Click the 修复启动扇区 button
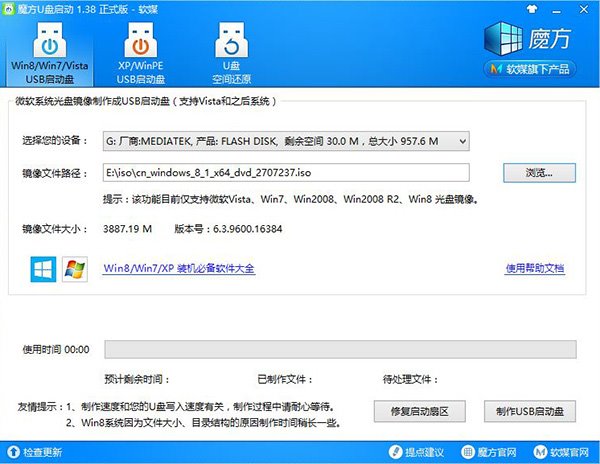600x464 pixels. 422,412
